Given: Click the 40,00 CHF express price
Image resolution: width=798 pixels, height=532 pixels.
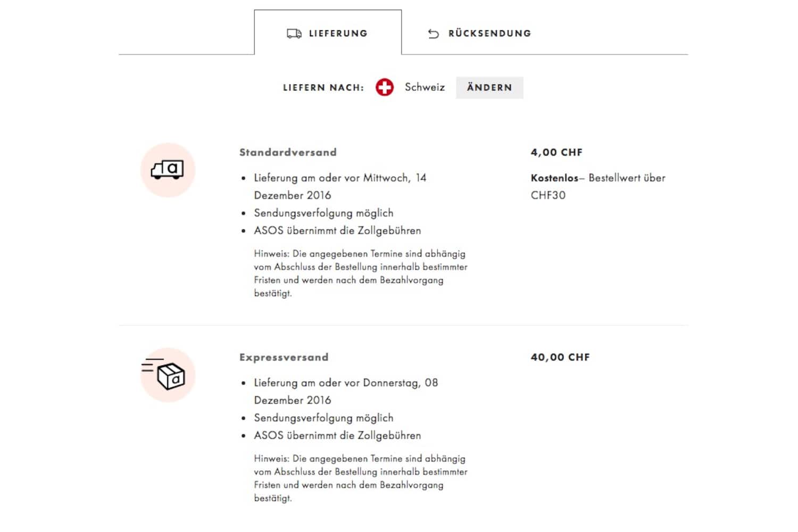Looking at the screenshot, I should tap(560, 357).
